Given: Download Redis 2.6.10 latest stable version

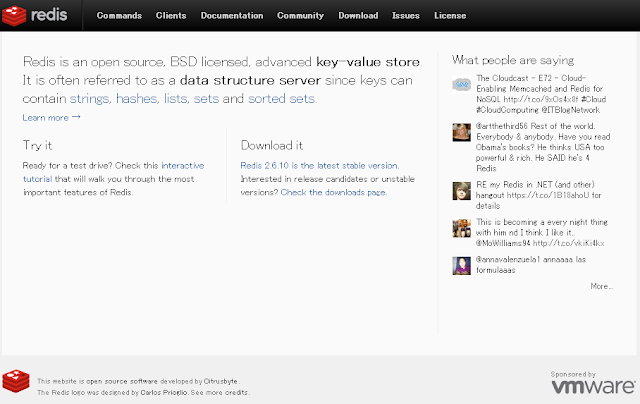Looking at the screenshot, I should coord(320,166).
